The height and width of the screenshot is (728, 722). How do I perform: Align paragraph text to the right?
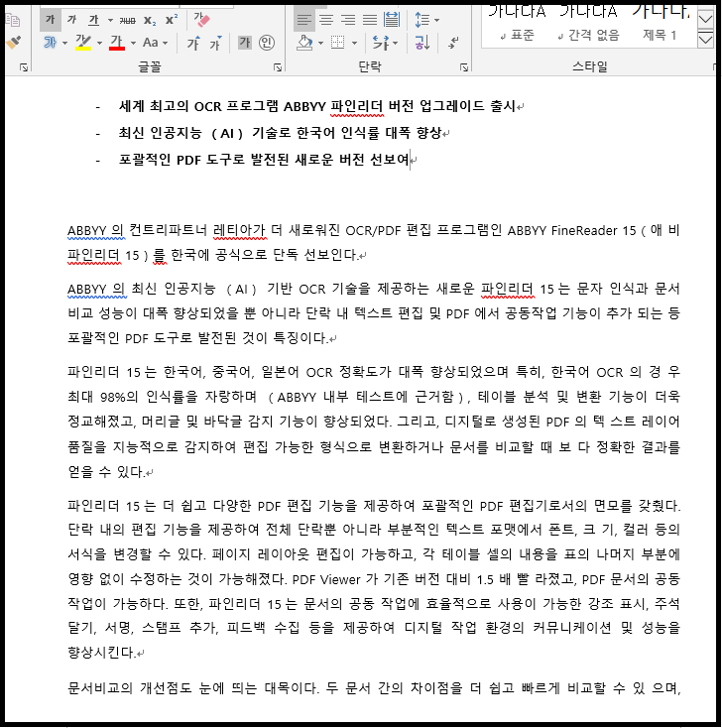click(x=348, y=20)
